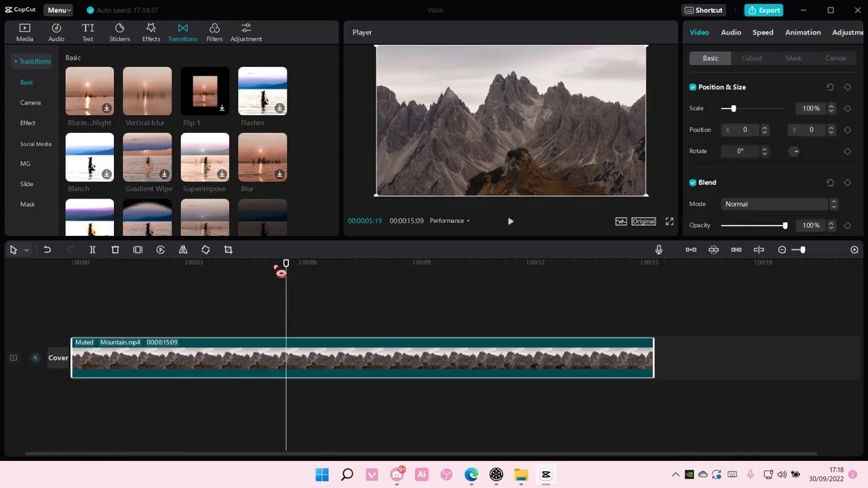Click the Split tool in timeline toolbar
This screenshot has width=868, height=488.
click(93, 250)
